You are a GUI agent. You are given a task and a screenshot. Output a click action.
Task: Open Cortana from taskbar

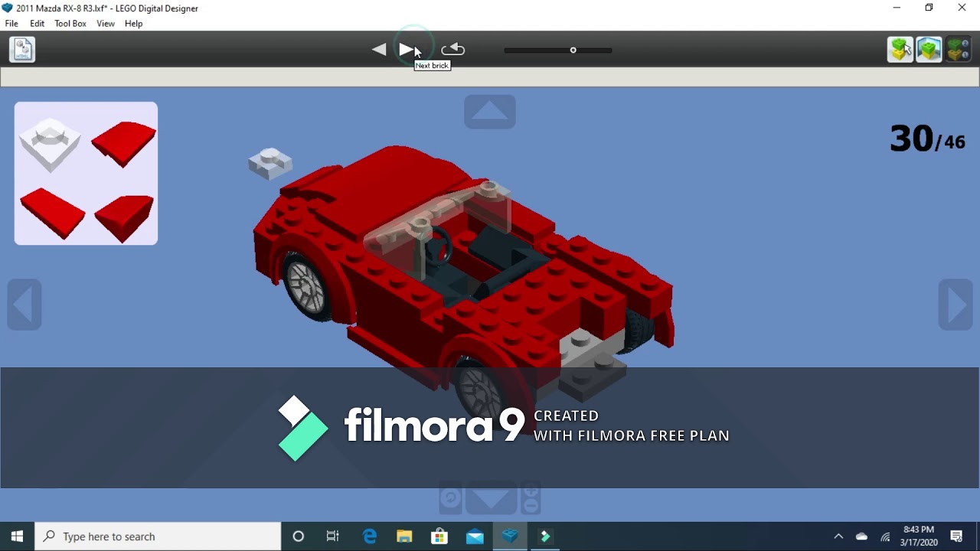[x=299, y=536]
